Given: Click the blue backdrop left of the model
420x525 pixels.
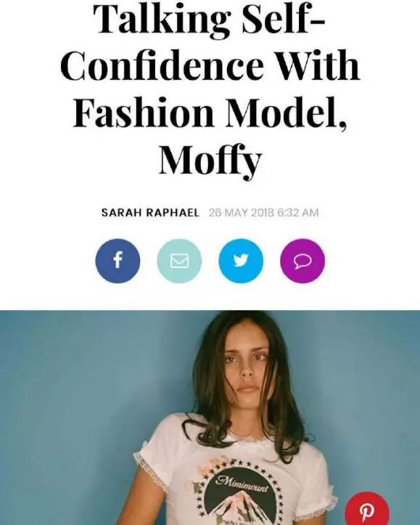Looking at the screenshot, I should pos(83,402).
